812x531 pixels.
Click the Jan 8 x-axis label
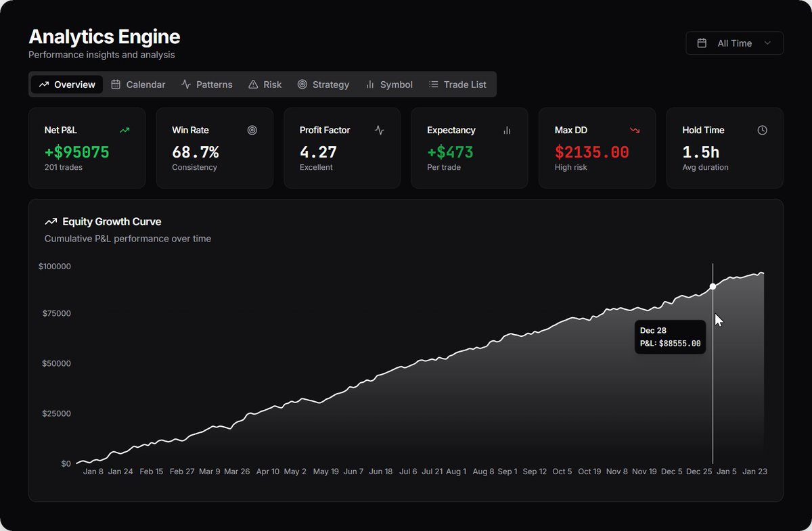93,471
